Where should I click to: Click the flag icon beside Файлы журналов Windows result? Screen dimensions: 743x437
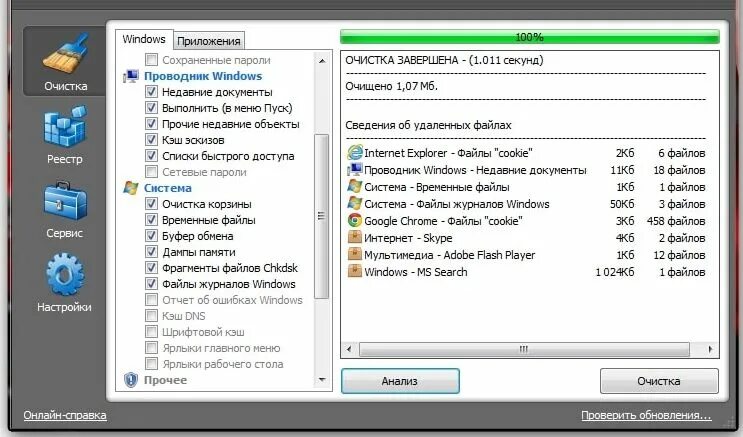coord(354,203)
